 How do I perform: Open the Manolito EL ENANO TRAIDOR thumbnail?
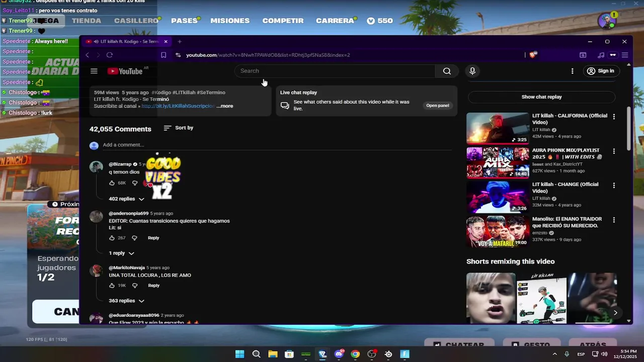pos(498,231)
